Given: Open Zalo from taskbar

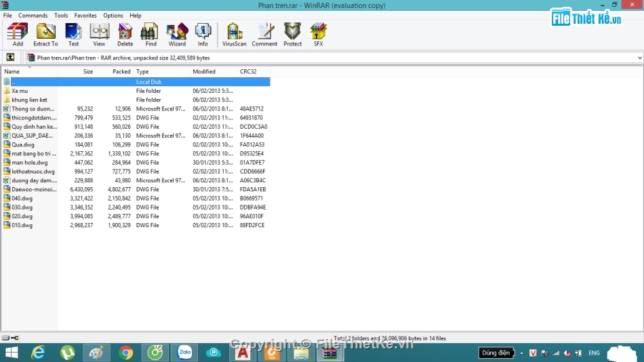Looking at the screenshot, I should tap(184, 353).
